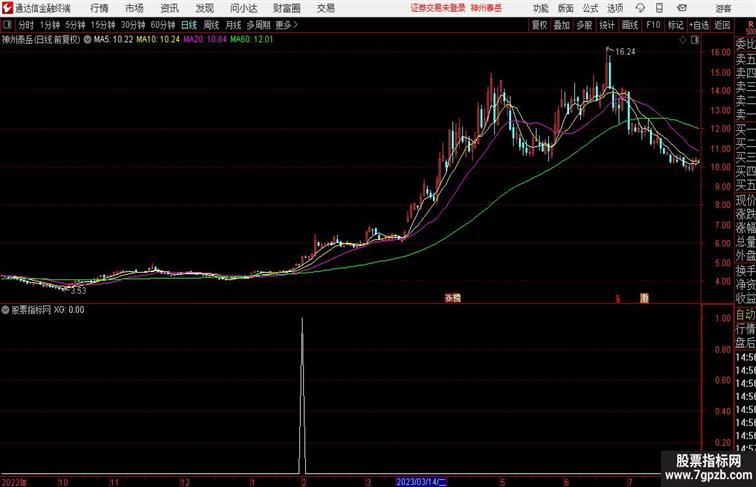Open the 交易 menu
The width and height of the screenshot is (756, 487).
coord(326,8)
